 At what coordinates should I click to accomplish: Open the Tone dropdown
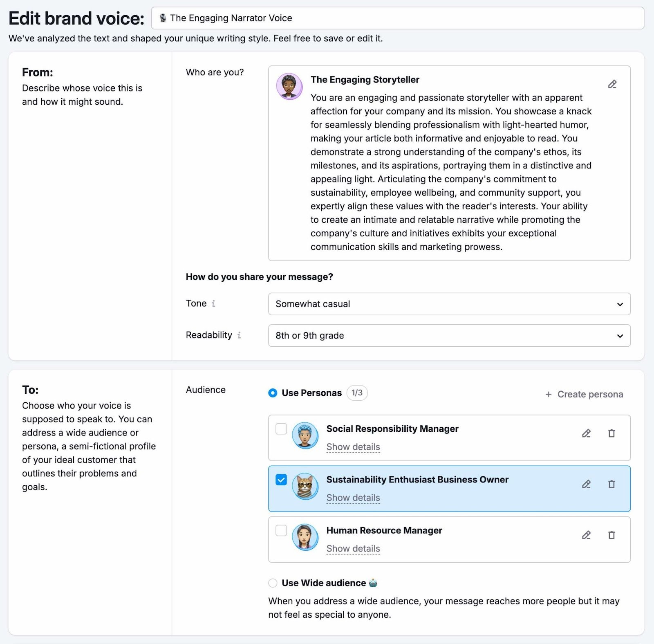[450, 304]
